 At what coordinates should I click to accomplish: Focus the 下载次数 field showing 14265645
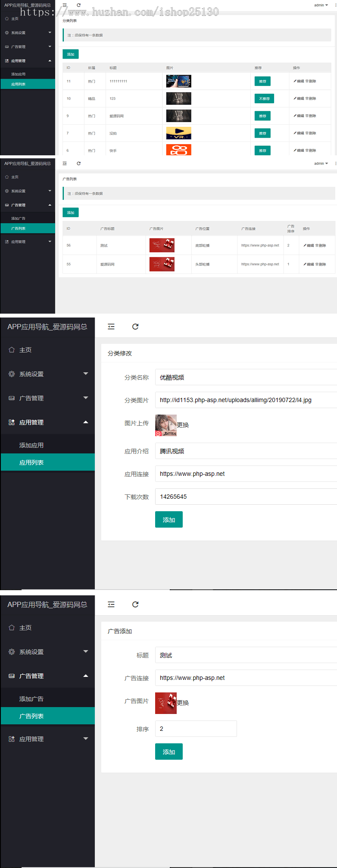click(246, 497)
